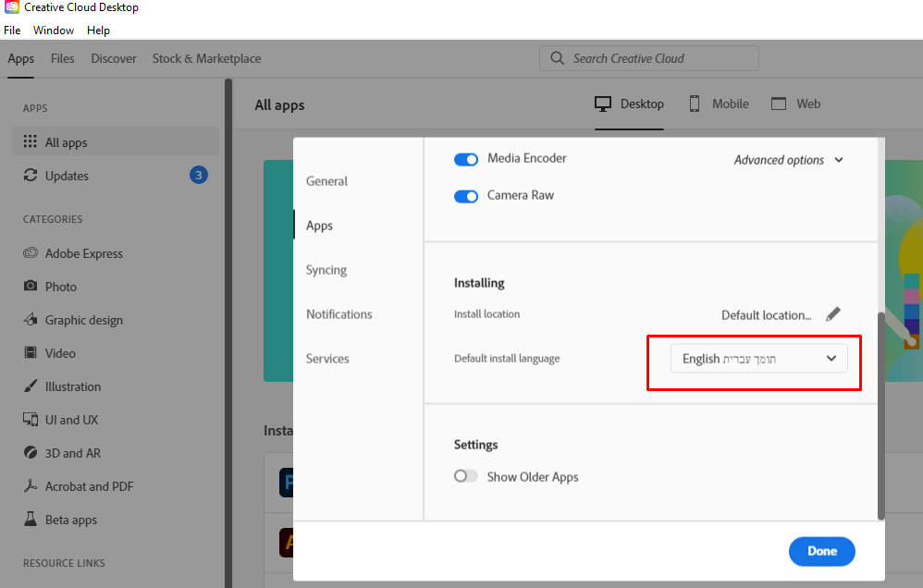Open the Stock & Marketplace tab
The width and height of the screenshot is (923, 588).
206,58
